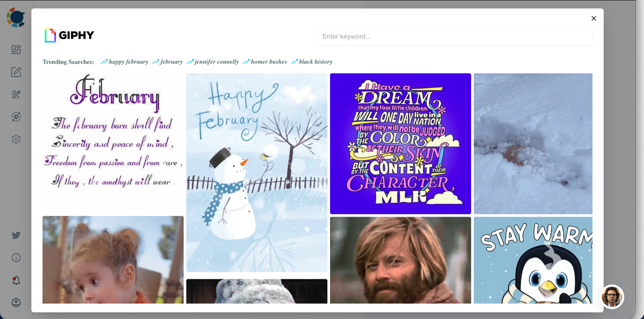Choose the MLK I Have a Dream GIF

pos(400,144)
